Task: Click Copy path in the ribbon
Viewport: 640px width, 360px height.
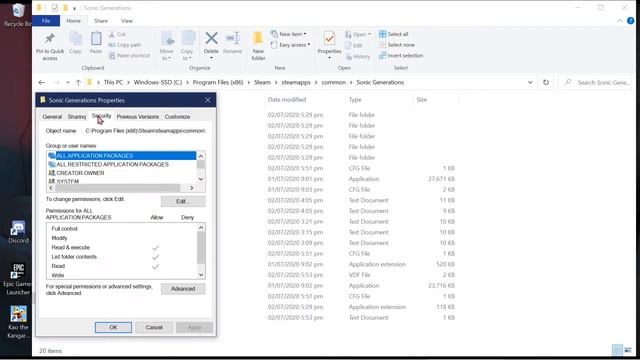Action: pos(125,45)
